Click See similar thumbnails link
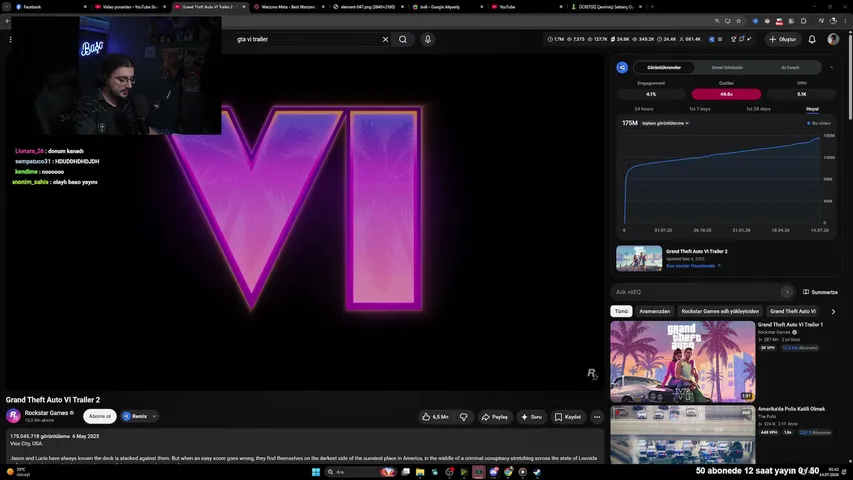 [693, 266]
